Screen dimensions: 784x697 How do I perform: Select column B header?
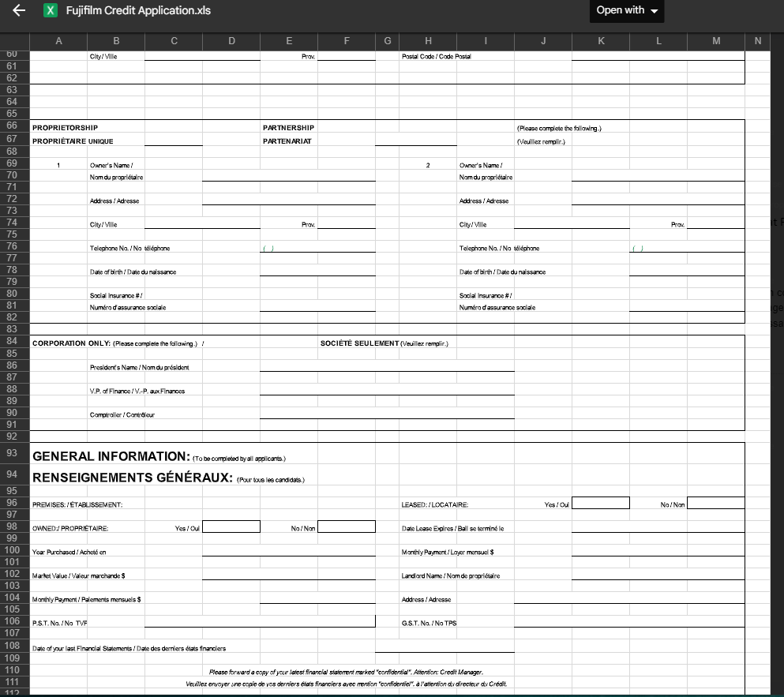click(116, 41)
